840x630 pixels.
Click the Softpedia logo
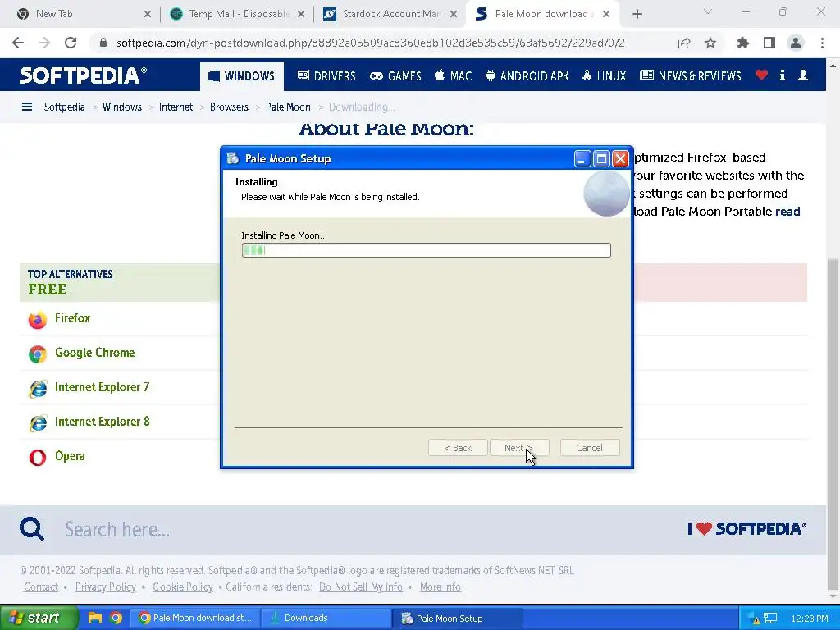83,75
